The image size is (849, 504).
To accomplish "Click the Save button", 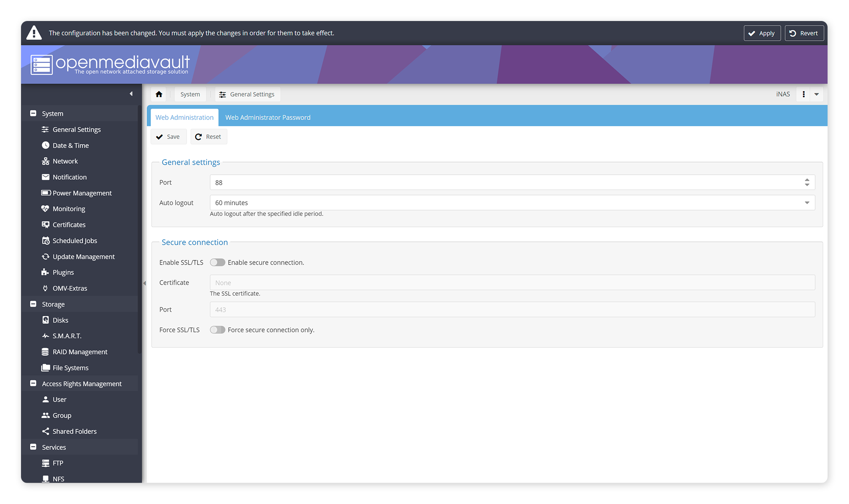I will click(x=168, y=137).
